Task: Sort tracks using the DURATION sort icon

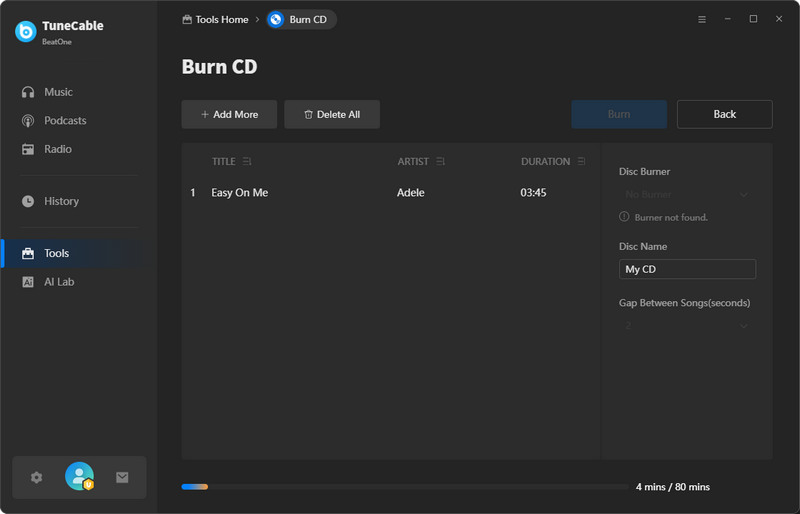Action: (x=582, y=162)
